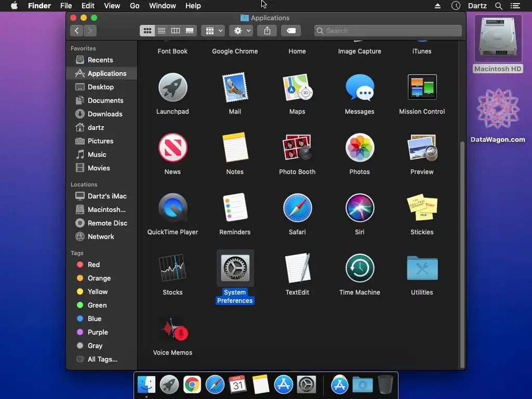Image resolution: width=532 pixels, height=399 pixels.
Task: Filter by the Purple tag
Action: click(x=102, y=332)
